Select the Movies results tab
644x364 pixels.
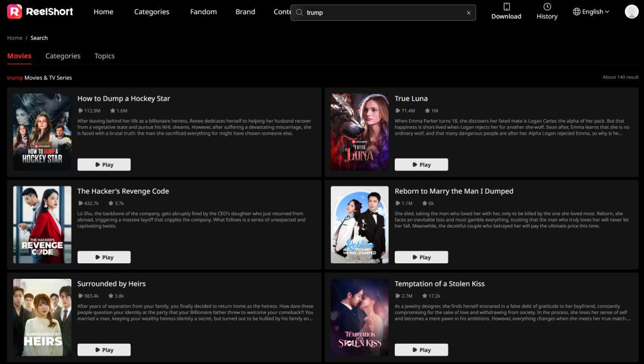click(x=19, y=56)
